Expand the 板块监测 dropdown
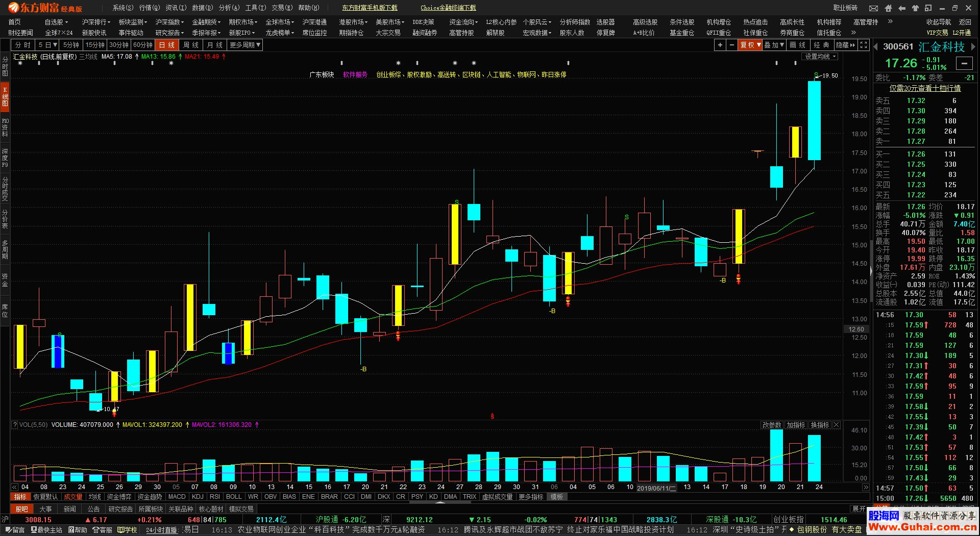980x536 pixels. [x=133, y=22]
